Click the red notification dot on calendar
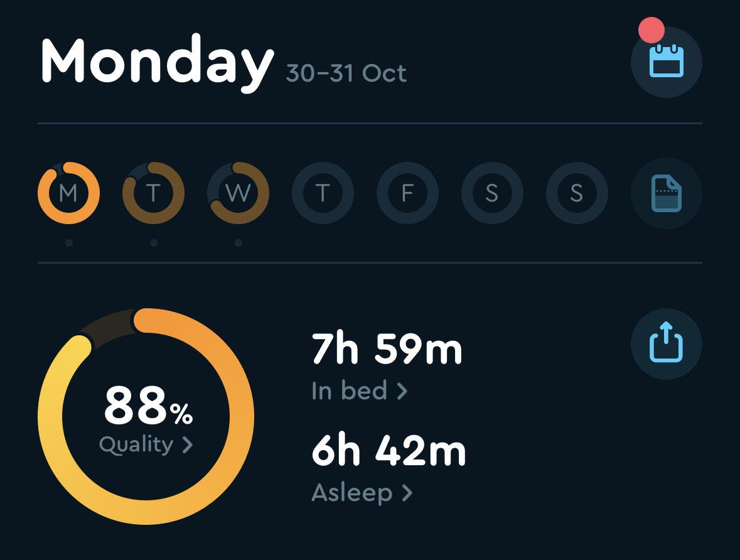Image resolution: width=740 pixels, height=560 pixels. 651,30
